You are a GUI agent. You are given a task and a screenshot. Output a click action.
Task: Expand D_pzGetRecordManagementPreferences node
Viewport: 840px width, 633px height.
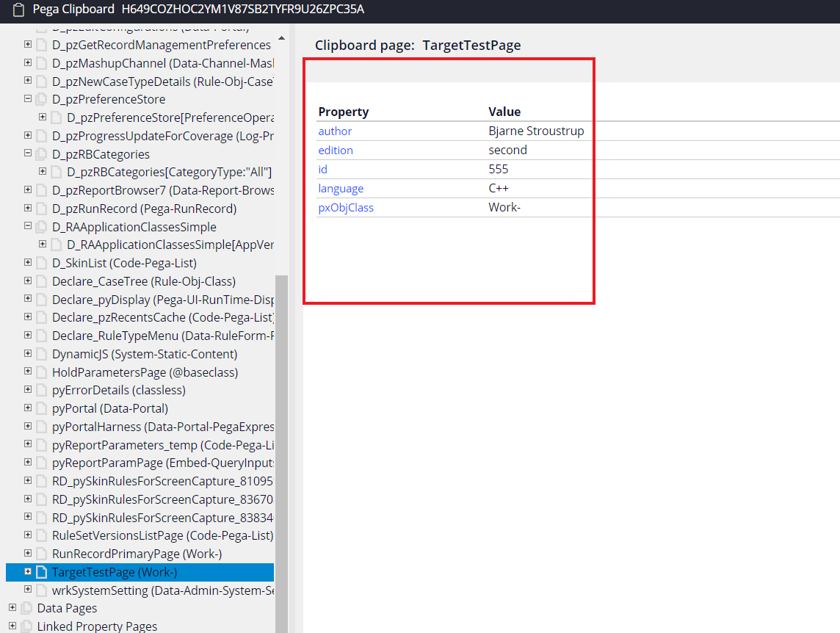[x=28, y=45]
